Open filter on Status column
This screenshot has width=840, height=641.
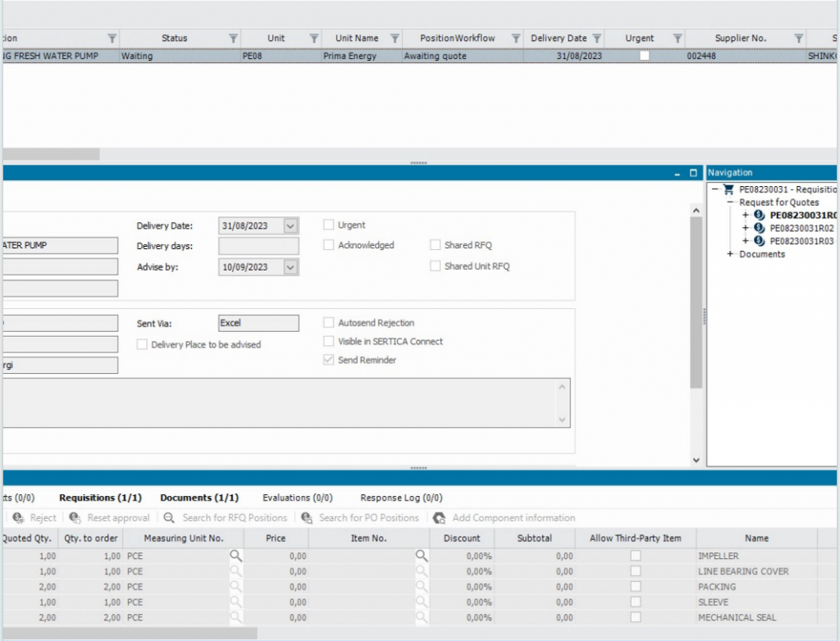click(233, 39)
